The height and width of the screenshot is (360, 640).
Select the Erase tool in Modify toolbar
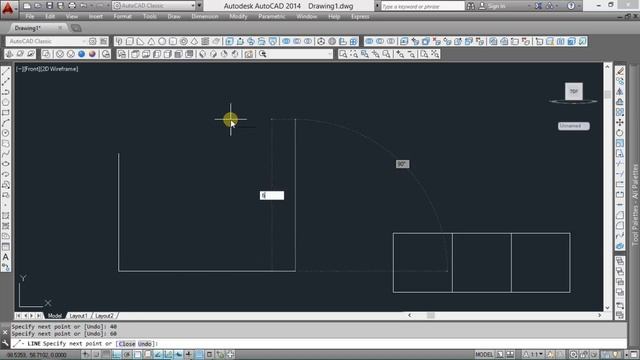[620, 71]
